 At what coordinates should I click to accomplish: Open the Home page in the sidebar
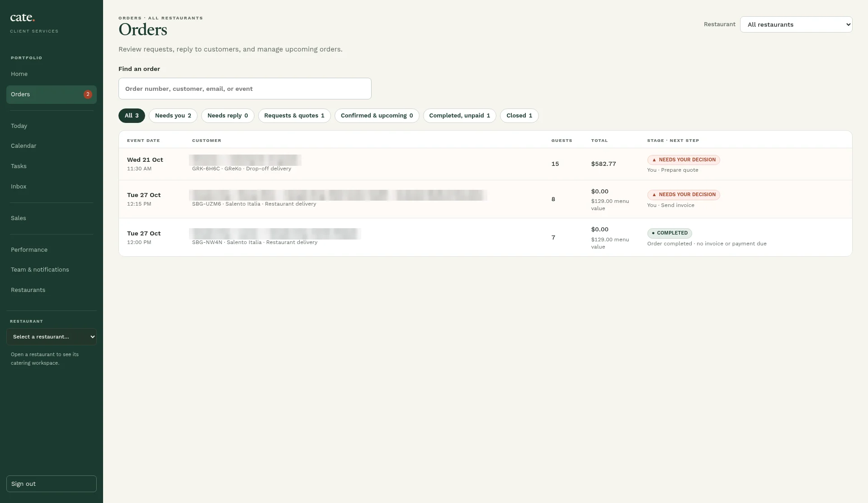(x=52, y=74)
